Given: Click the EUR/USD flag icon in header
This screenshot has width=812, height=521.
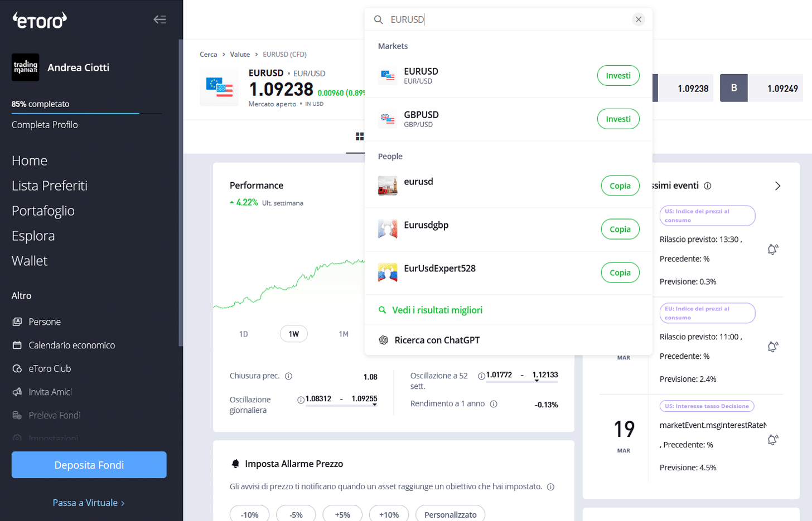Looking at the screenshot, I should (219, 87).
